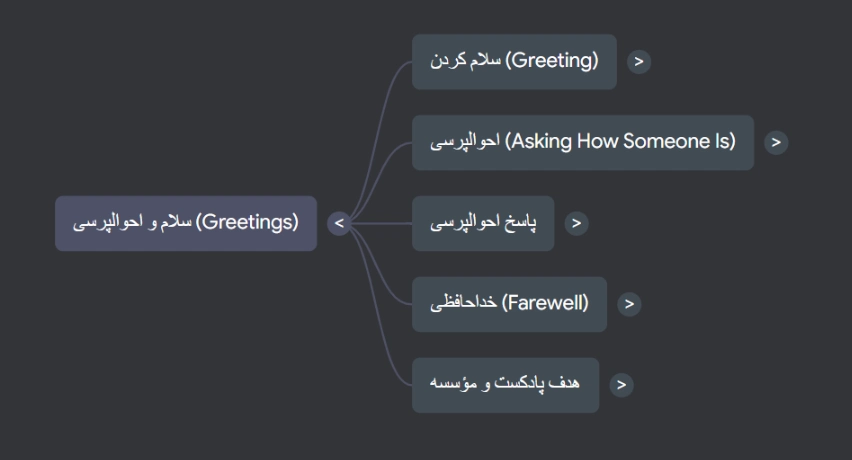Click the Persian word خداحافظی
The height and width of the screenshot is (460, 852).
(x=463, y=303)
